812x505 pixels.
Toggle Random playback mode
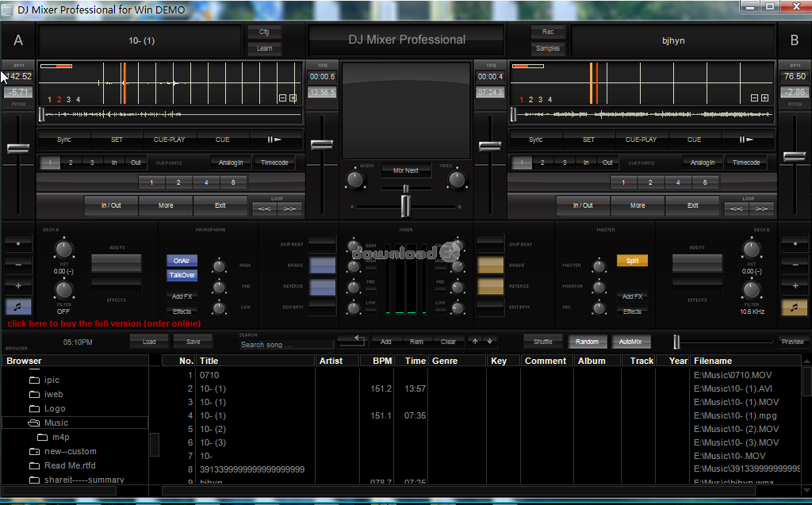click(x=587, y=342)
